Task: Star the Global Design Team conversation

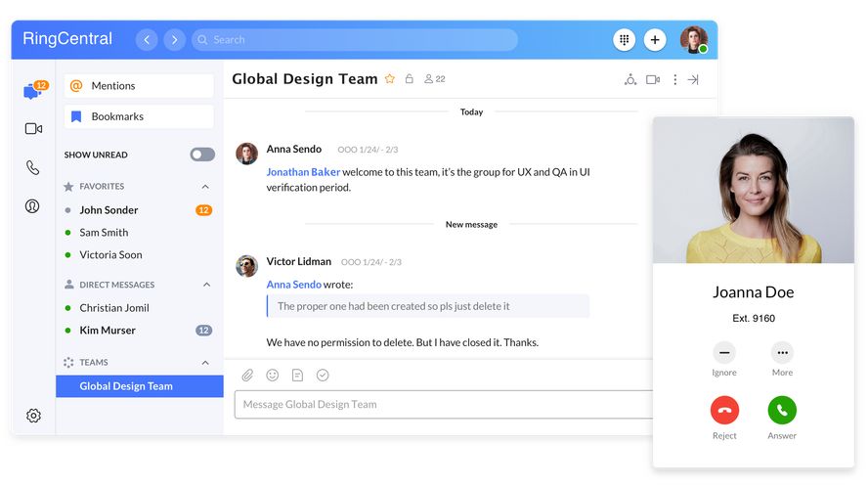Action: [x=390, y=79]
